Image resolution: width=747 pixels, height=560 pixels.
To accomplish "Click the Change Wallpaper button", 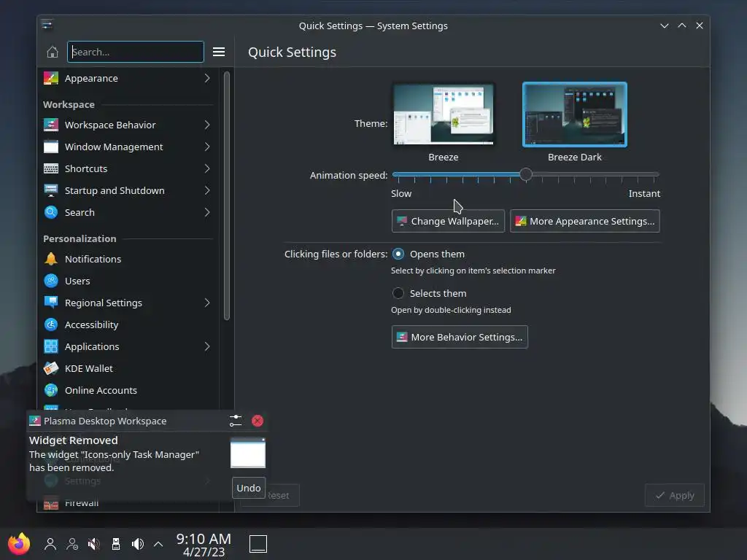I will pos(448,221).
